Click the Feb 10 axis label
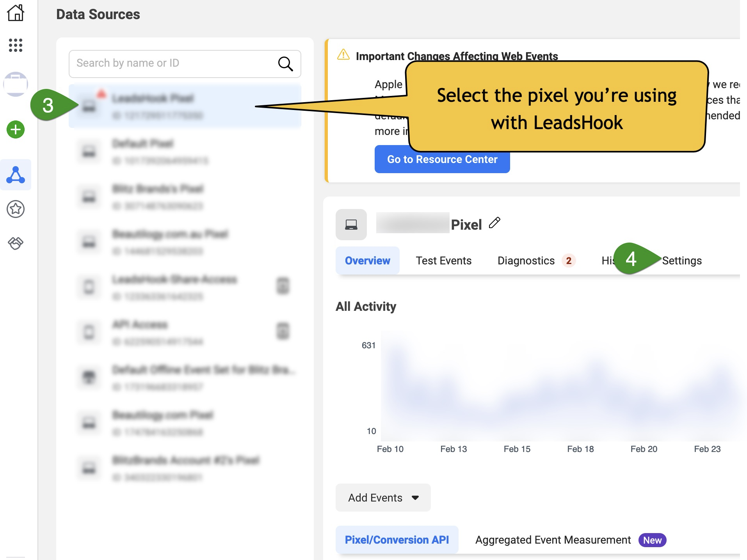The width and height of the screenshot is (747, 560). pos(390,449)
